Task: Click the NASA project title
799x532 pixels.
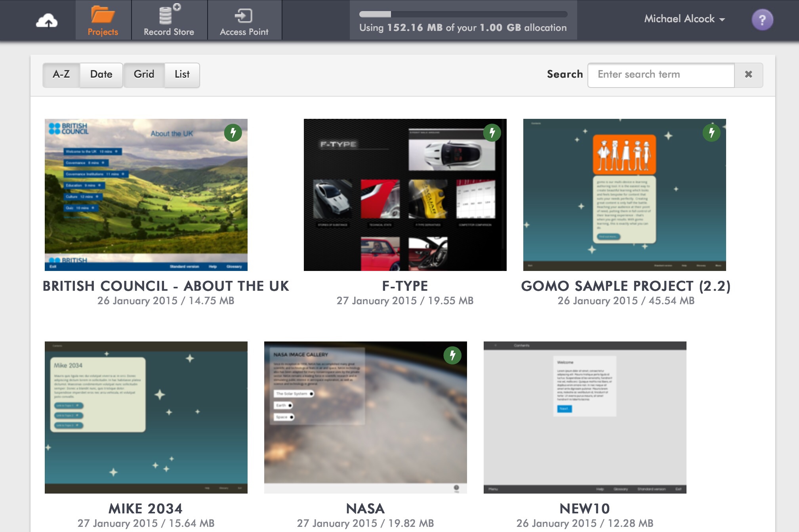Action: coord(366,509)
